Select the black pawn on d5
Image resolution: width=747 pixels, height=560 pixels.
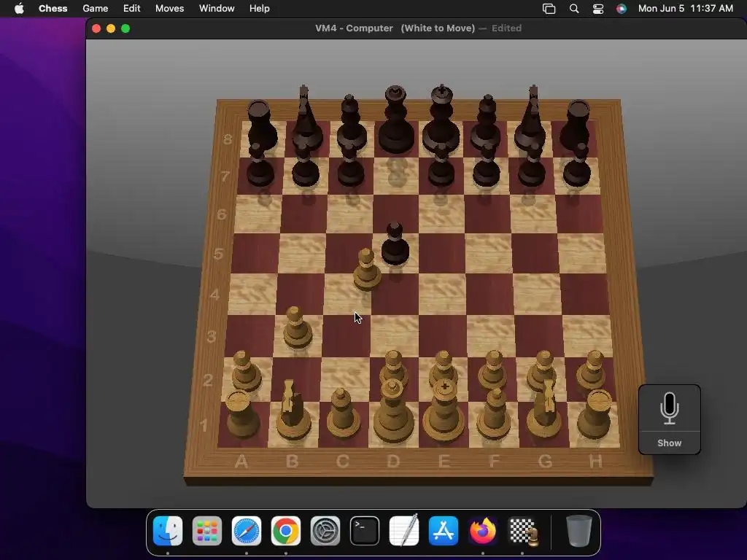(395, 244)
